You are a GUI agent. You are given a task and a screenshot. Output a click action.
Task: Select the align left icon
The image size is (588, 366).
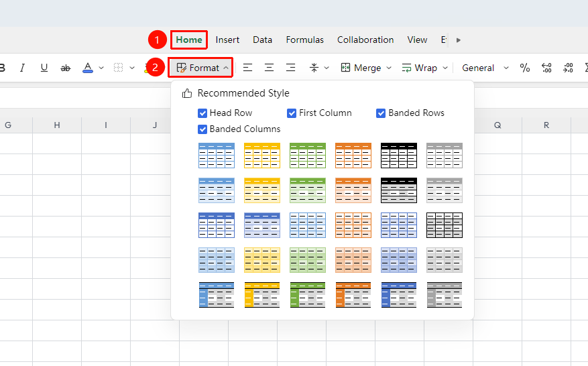[x=247, y=68]
